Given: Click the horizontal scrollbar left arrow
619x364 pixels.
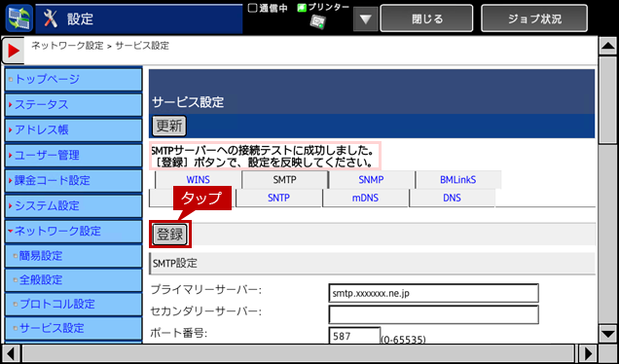Looking at the screenshot, I should coord(12,353).
